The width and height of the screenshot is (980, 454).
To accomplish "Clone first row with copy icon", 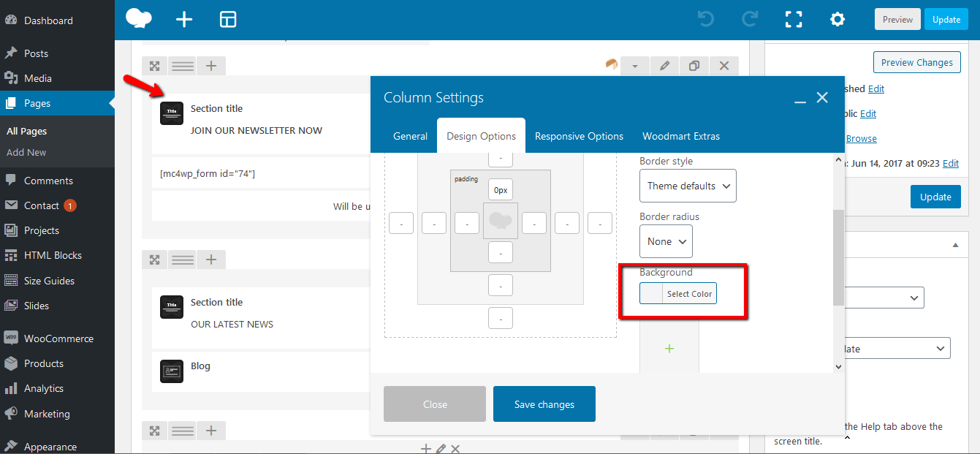I will [694, 66].
